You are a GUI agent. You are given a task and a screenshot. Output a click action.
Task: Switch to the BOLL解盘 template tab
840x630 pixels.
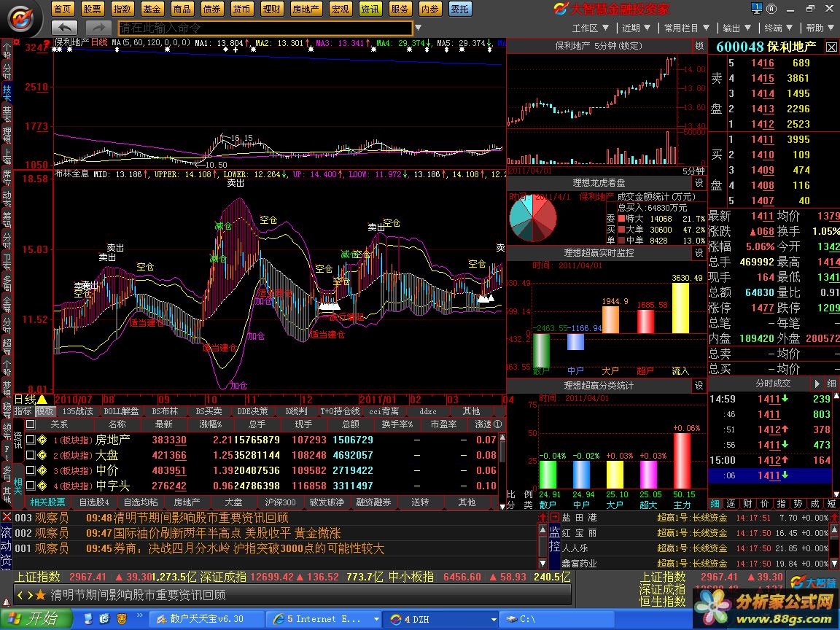(x=121, y=411)
